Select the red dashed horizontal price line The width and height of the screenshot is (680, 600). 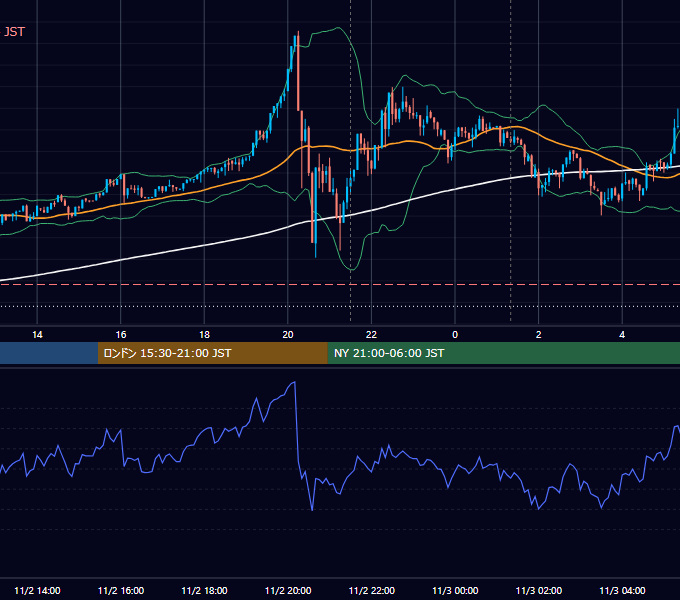pyautogui.click(x=340, y=284)
